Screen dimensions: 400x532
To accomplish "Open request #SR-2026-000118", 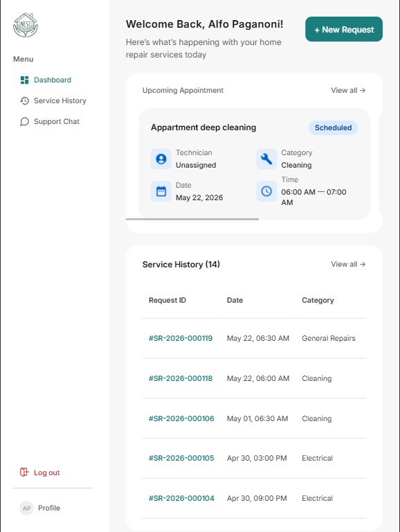I will coord(181,378).
